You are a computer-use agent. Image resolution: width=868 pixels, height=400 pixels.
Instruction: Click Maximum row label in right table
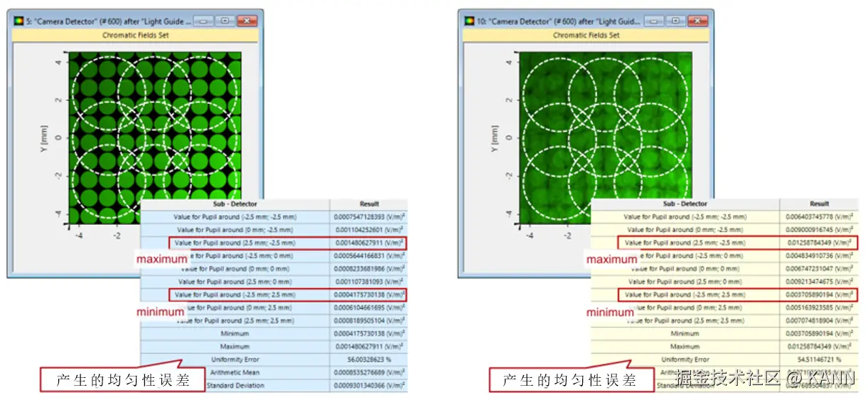click(x=685, y=346)
